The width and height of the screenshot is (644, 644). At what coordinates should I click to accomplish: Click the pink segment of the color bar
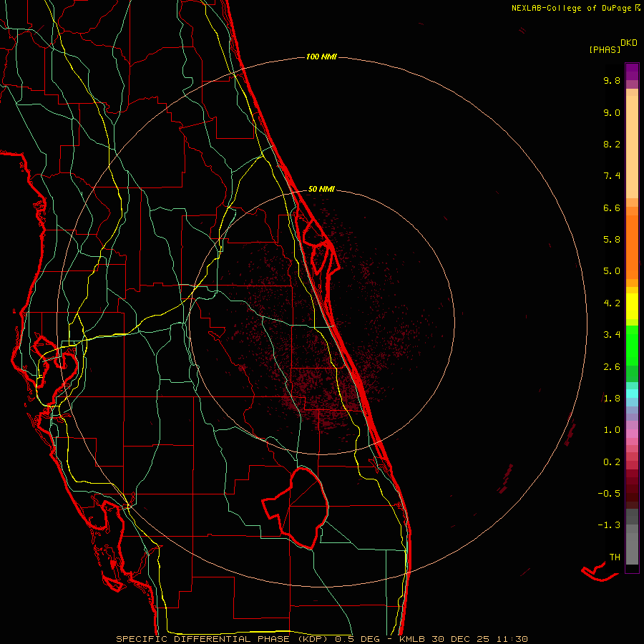coord(632,434)
